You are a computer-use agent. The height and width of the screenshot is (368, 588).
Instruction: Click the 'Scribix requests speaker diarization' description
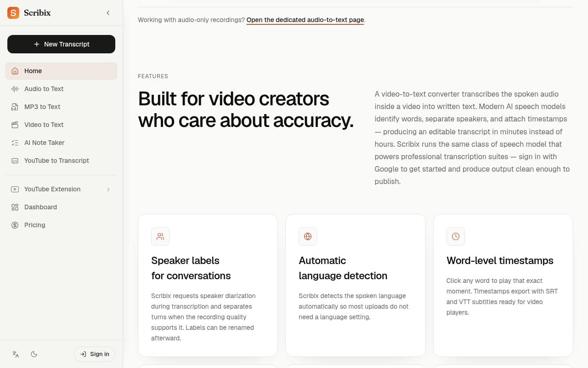point(204,317)
